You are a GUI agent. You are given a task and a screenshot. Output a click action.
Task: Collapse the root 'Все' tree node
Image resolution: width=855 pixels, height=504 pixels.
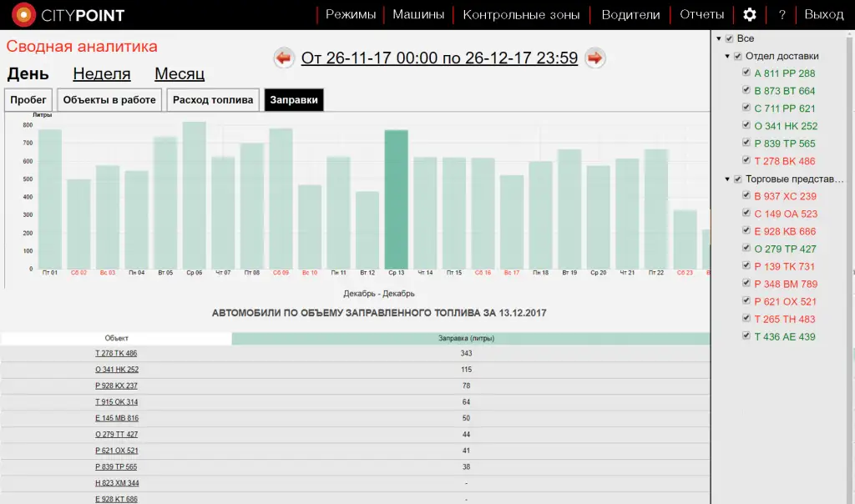(718, 39)
